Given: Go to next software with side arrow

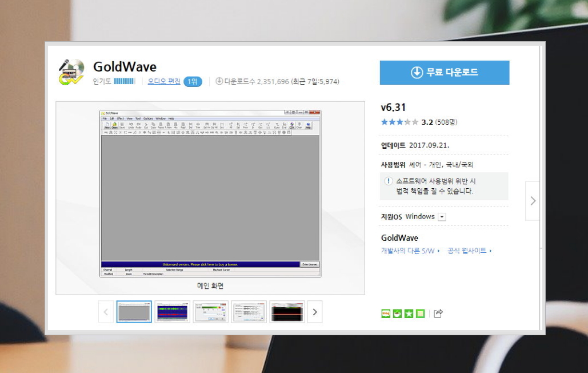Looking at the screenshot, I should 533,201.
